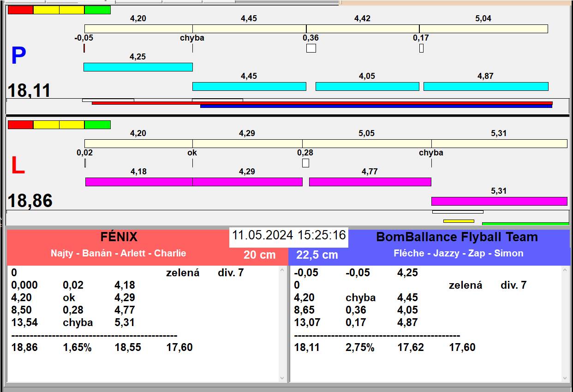The width and height of the screenshot is (573, 392).
Task: Click the 0,28 changeover box in lane L
Action: coord(305,163)
